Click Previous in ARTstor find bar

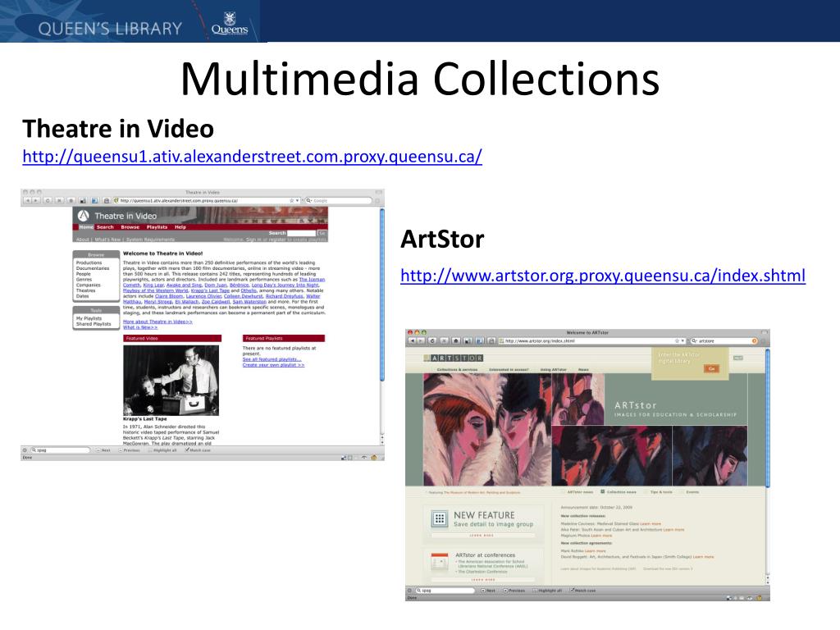pos(514,591)
